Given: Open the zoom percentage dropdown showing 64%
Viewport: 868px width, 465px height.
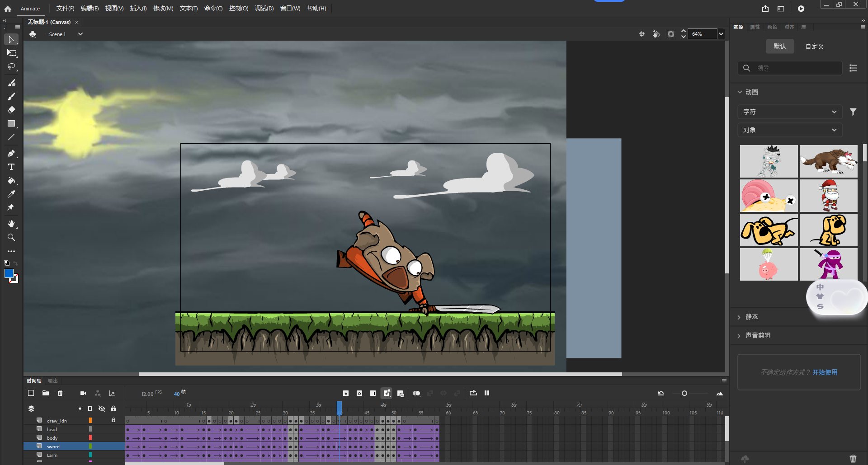Looking at the screenshot, I should click(721, 34).
